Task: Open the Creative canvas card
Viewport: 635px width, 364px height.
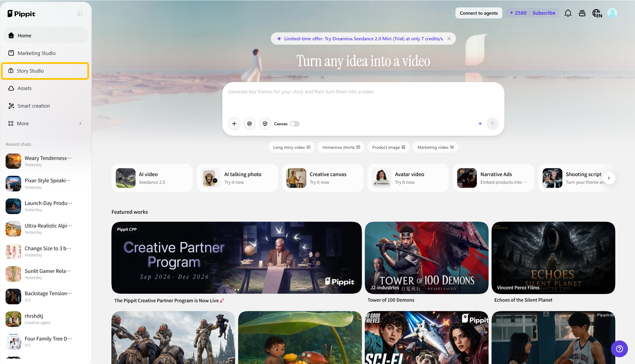Action: point(323,178)
